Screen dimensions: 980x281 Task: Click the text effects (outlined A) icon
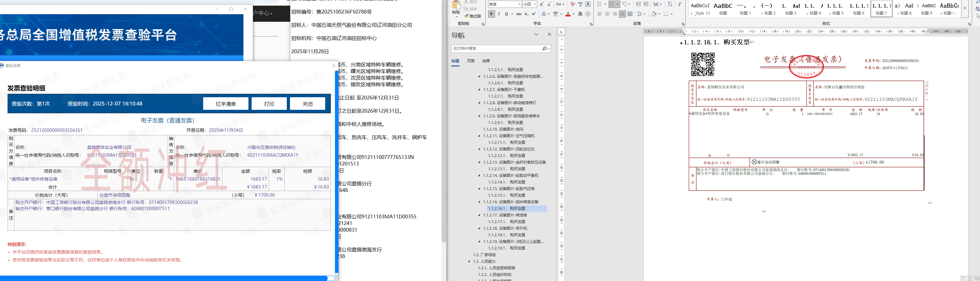544,14
